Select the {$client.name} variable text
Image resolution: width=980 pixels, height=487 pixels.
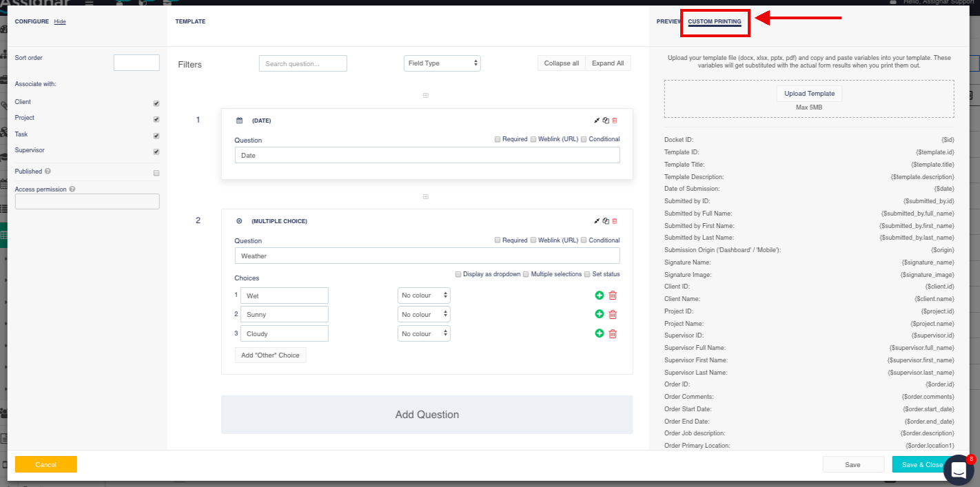point(933,299)
